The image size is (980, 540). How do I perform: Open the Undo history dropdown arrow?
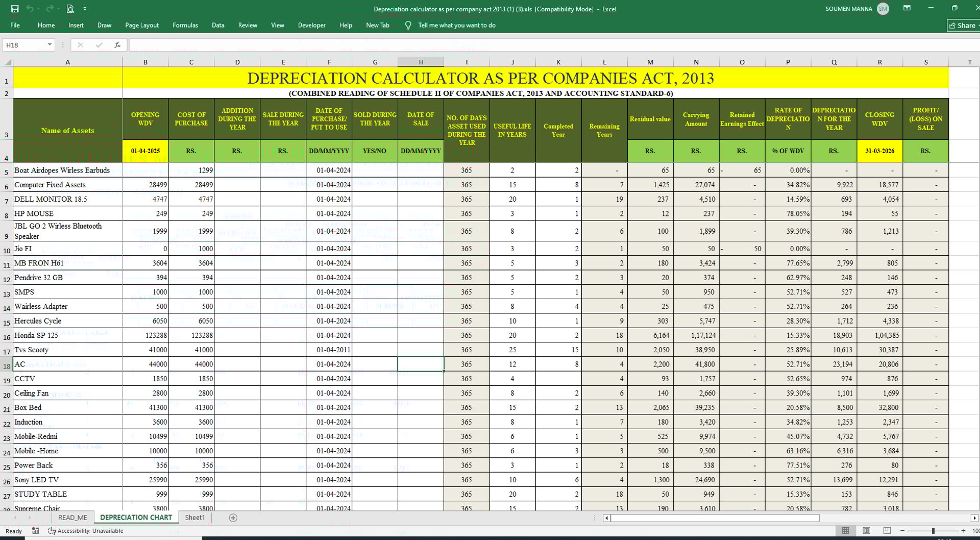[x=39, y=9]
